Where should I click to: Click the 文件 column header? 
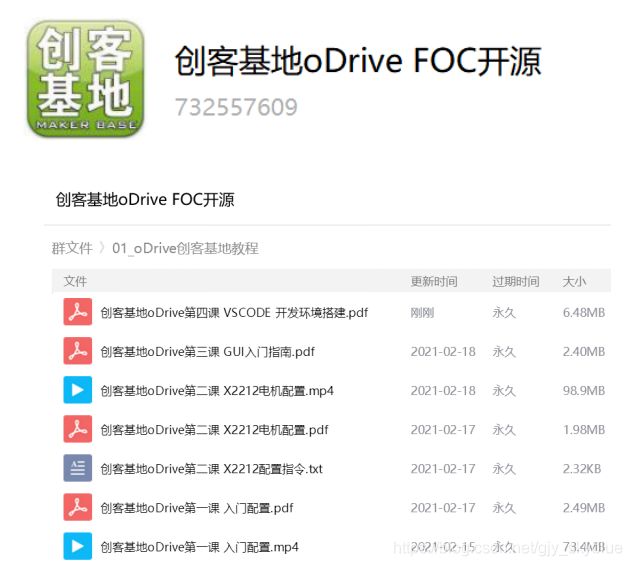tap(75, 281)
